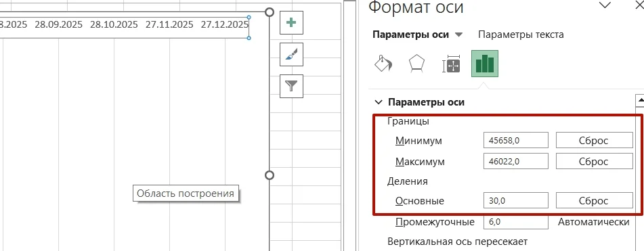The image size is (644, 251).
Task: Click the Вертикальная ось пересекает label
Action: click(457, 242)
